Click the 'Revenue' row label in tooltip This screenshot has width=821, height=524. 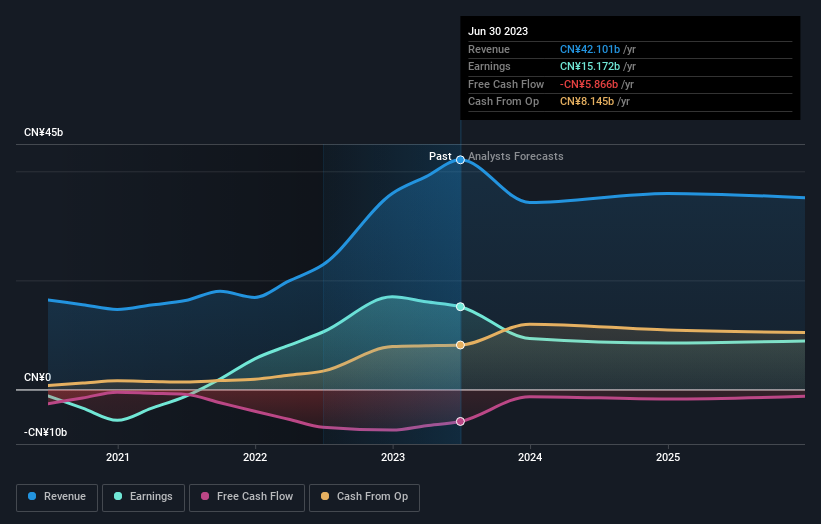pyautogui.click(x=489, y=49)
